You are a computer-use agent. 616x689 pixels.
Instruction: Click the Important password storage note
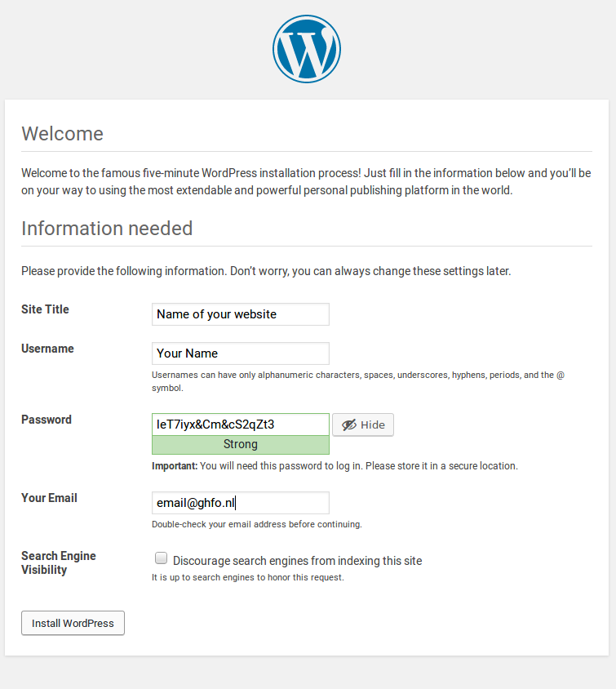tap(335, 466)
